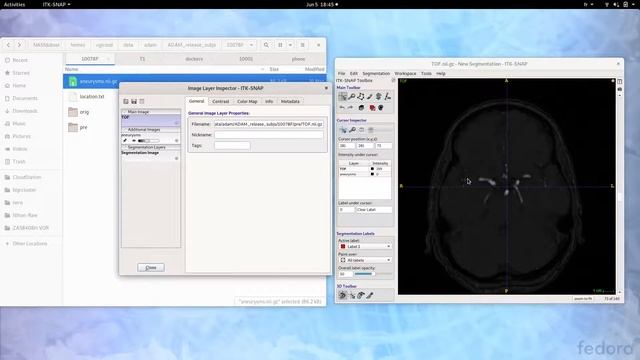The width and height of the screenshot is (640, 360).
Task: Toggle list/grid view in file manager
Action: pyautogui.click(x=280, y=45)
